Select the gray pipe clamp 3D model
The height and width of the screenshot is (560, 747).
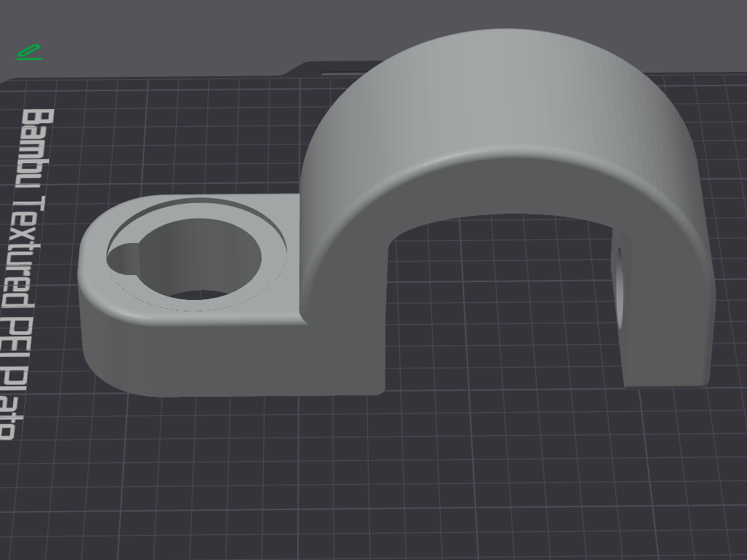click(x=396, y=213)
